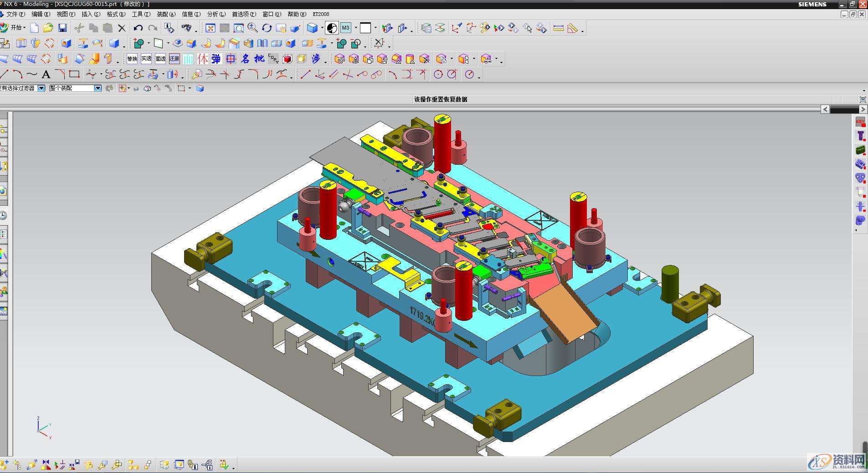Screen dimensions: 868x473
Task: Click the Save floppy disk icon
Action: pos(62,28)
